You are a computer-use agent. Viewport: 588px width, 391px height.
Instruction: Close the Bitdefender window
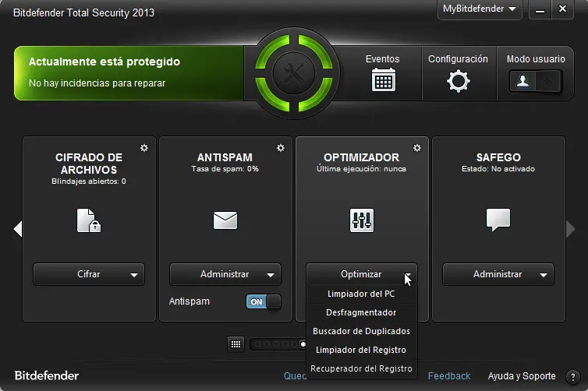click(562, 9)
